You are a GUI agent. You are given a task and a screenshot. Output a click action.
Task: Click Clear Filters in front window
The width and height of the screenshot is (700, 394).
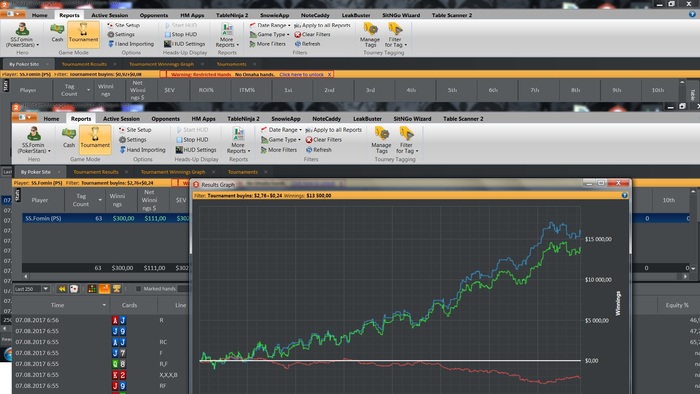click(324, 140)
